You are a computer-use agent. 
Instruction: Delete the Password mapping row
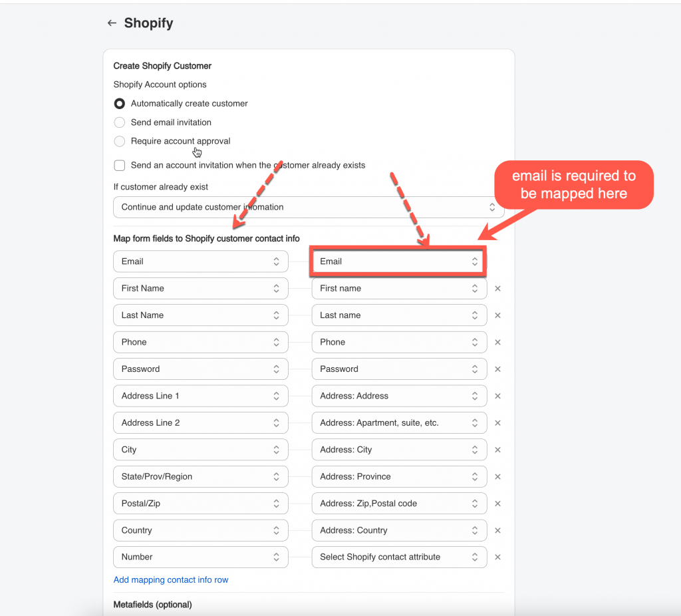pos(497,369)
